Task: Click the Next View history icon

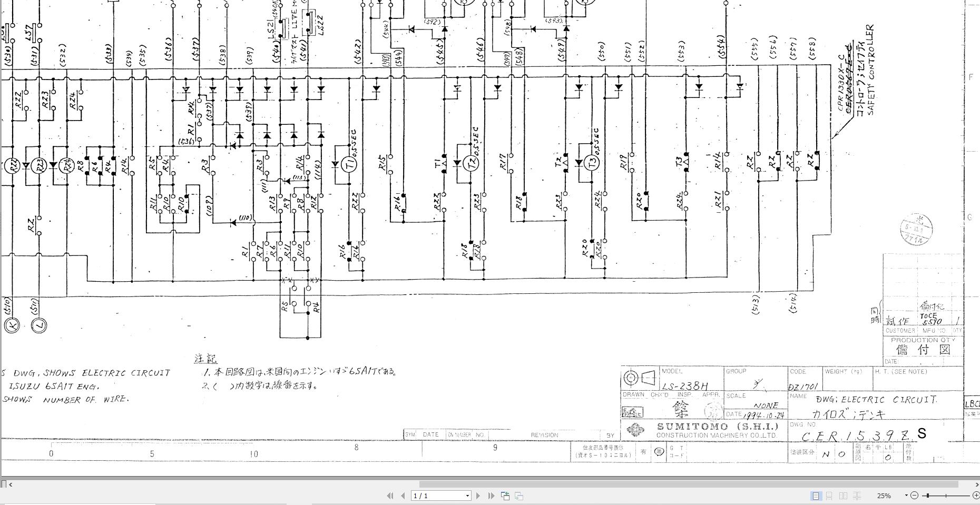Action: (520, 496)
